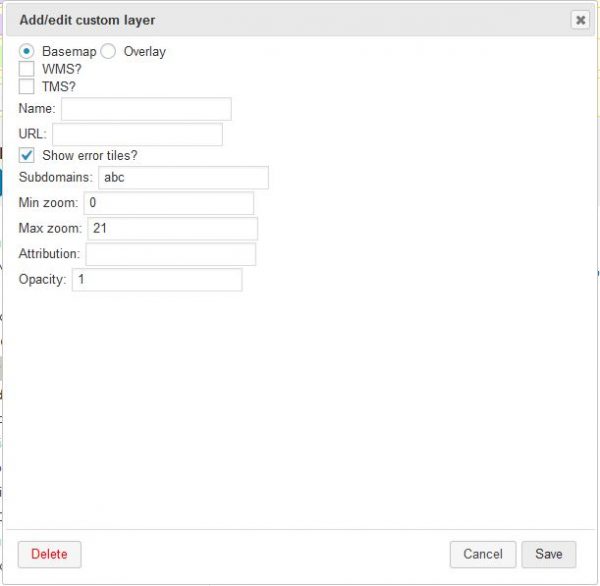Click the Cancel button
The image size is (600, 586).
(483, 554)
